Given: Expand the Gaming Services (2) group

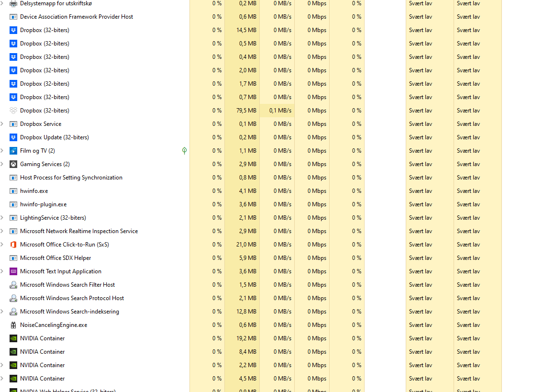Looking at the screenshot, I should click(x=2, y=164).
